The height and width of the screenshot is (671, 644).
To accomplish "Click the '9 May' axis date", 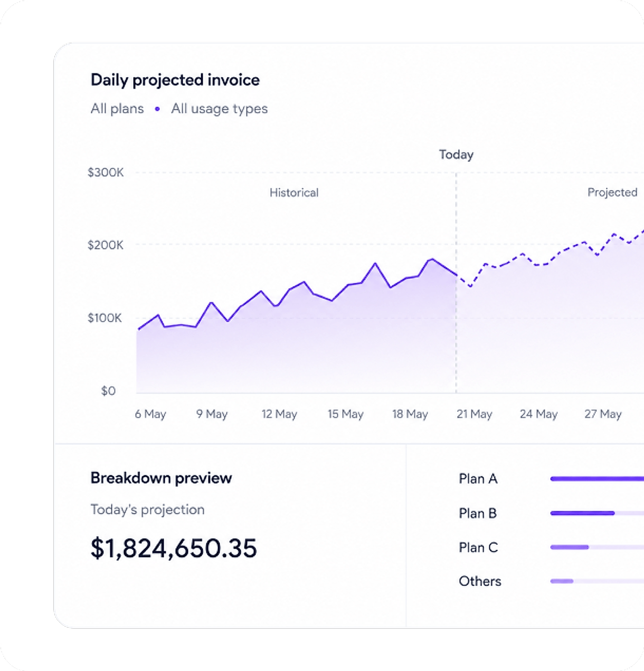I will coord(212,414).
